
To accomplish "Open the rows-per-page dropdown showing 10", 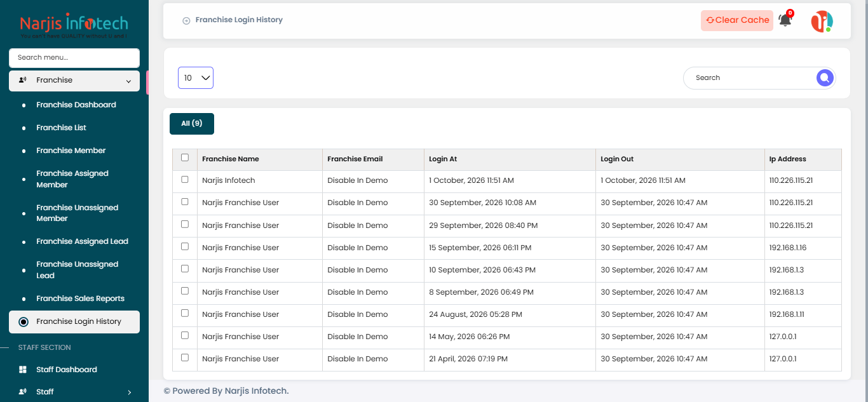I will tap(196, 77).
